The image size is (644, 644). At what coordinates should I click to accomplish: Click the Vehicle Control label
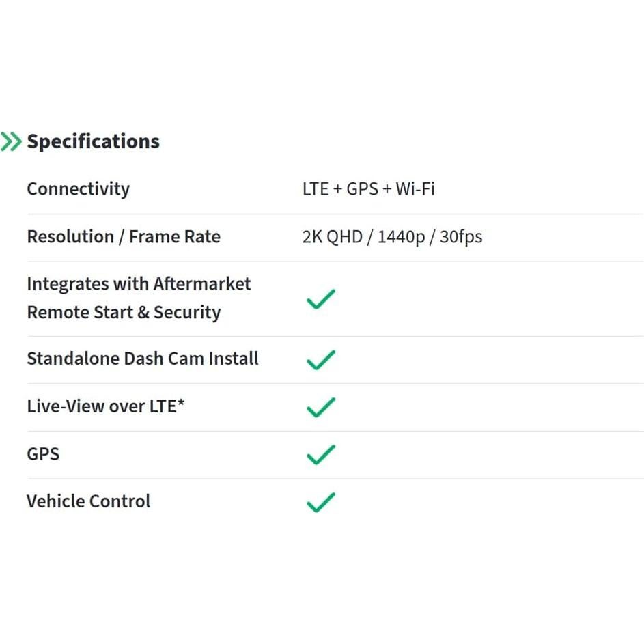(88, 501)
